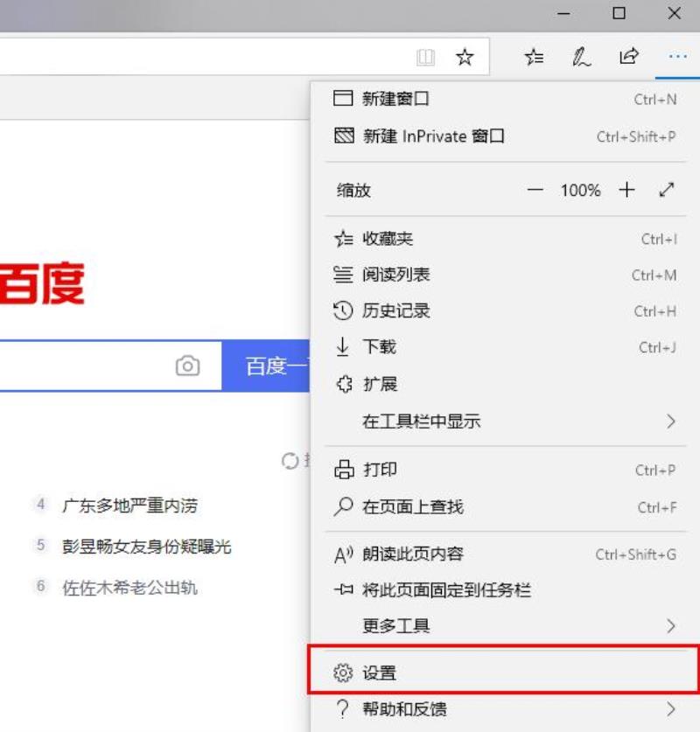
Task: Click the 百度一下 search button
Action: (x=266, y=366)
